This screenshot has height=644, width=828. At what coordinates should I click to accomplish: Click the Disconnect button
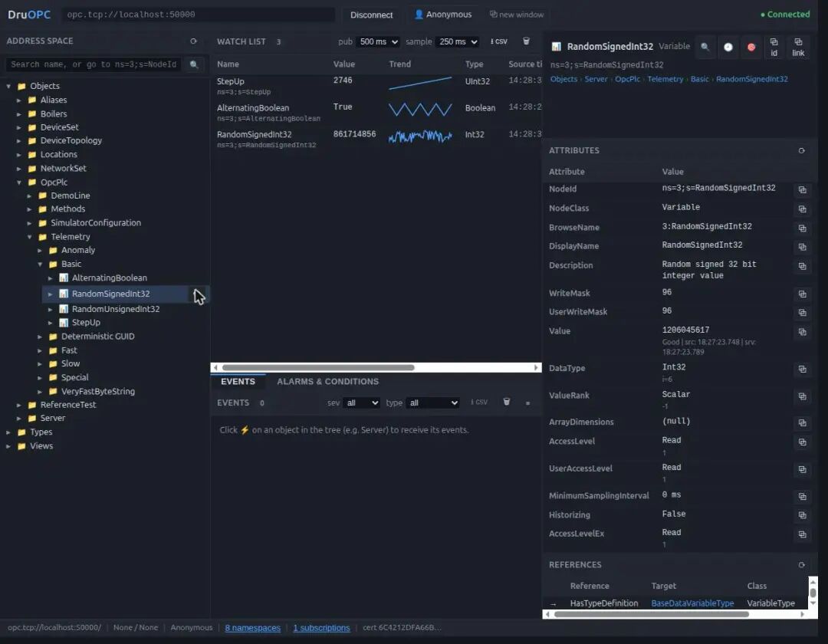tap(371, 15)
